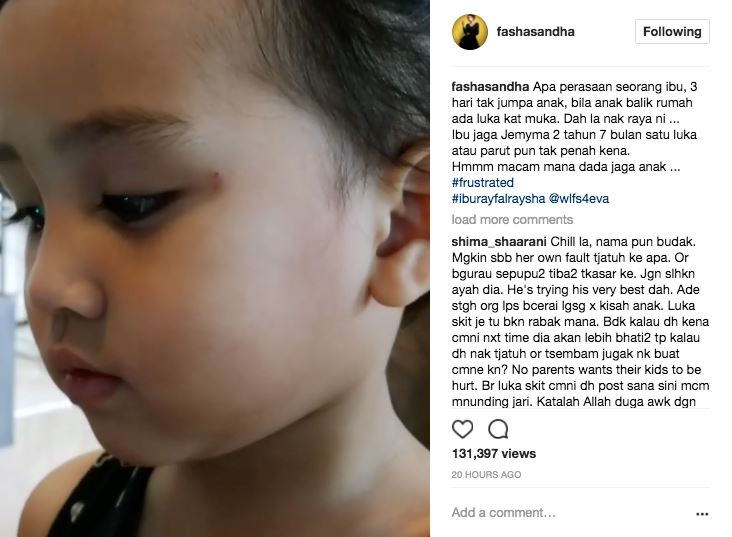Image resolution: width=732 pixels, height=537 pixels.
Task: Open the 20 HOURS AGO timestamp
Action: point(486,474)
